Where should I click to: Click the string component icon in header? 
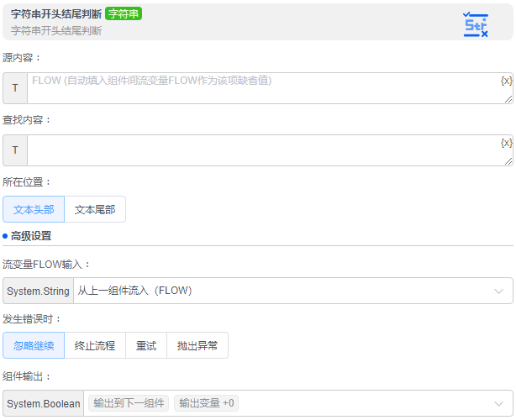[x=476, y=24]
